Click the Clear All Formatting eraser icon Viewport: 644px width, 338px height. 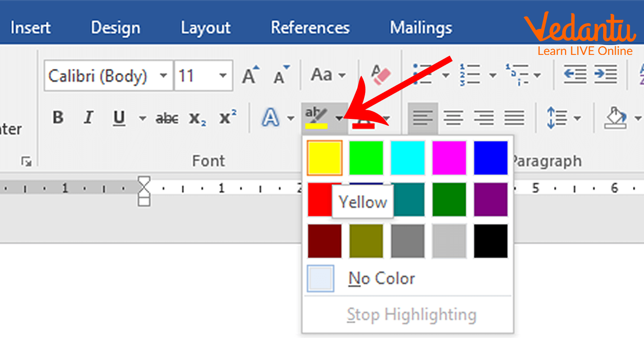click(380, 75)
